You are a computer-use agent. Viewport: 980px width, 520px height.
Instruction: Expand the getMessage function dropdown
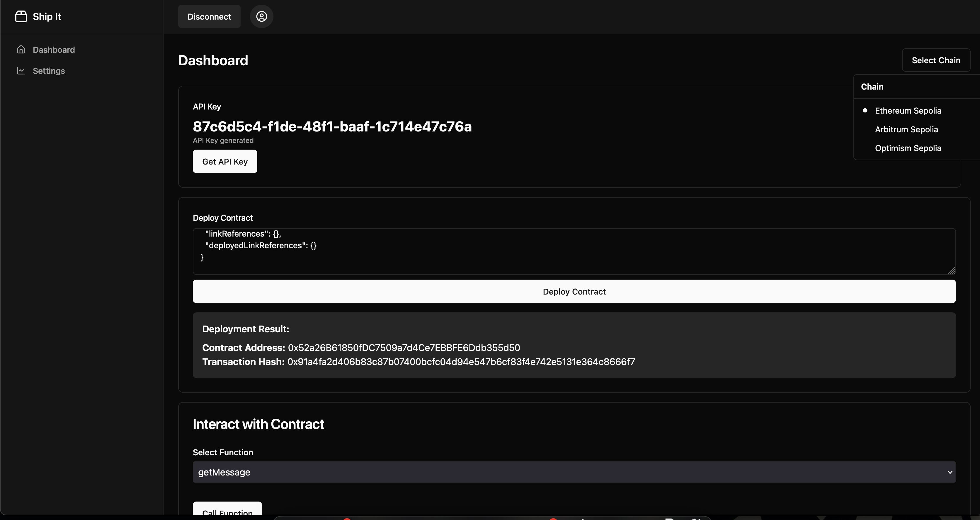click(x=574, y=472)
